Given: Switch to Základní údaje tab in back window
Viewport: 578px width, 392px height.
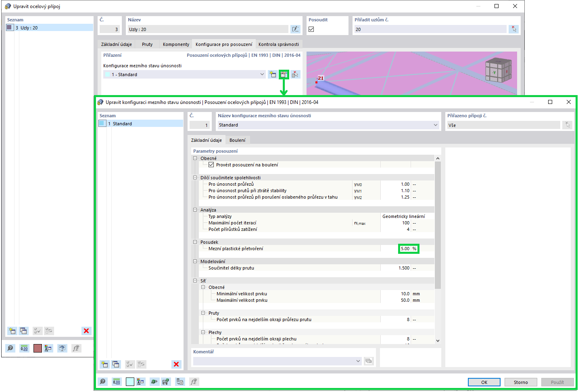Looking at the screenshot, I should [x=117, y=44].
